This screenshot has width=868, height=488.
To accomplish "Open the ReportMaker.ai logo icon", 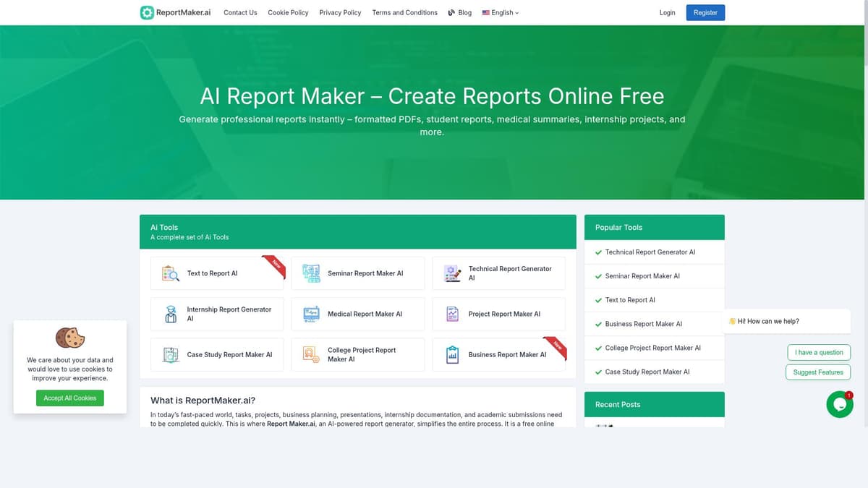I will pyautogui.click(x=146, y=12).
